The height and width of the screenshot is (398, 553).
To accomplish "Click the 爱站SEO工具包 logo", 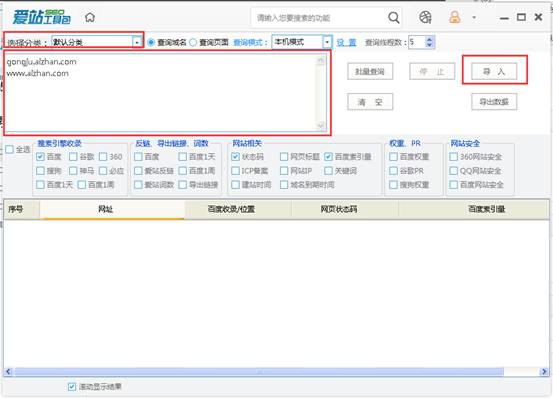I will 42,17.
